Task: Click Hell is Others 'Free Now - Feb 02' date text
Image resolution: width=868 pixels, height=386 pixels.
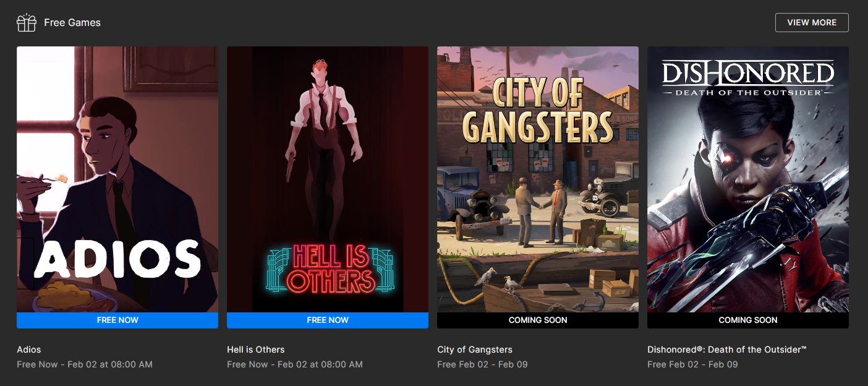Action: pos(295,364)
